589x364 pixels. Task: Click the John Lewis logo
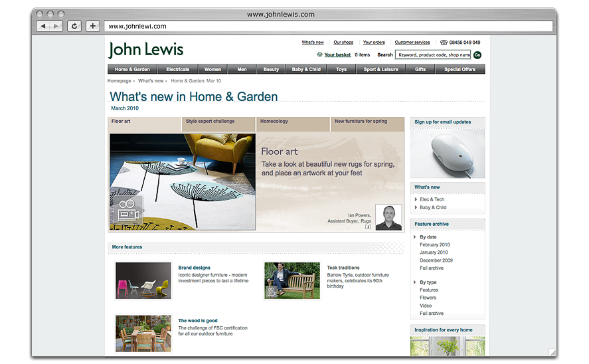146,50
